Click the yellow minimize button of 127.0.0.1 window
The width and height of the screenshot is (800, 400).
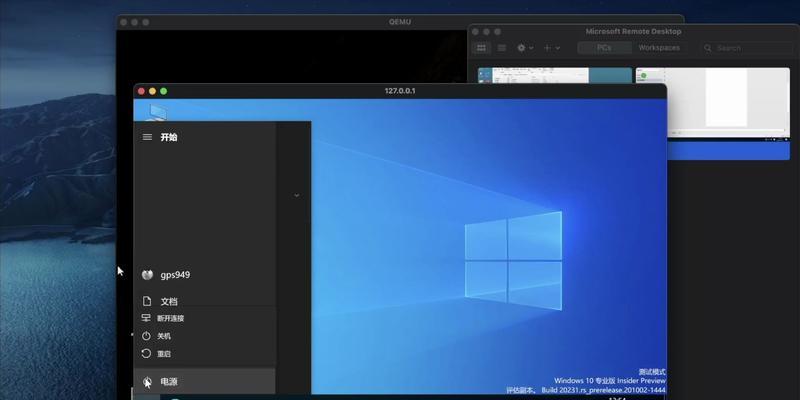(152, 91)
